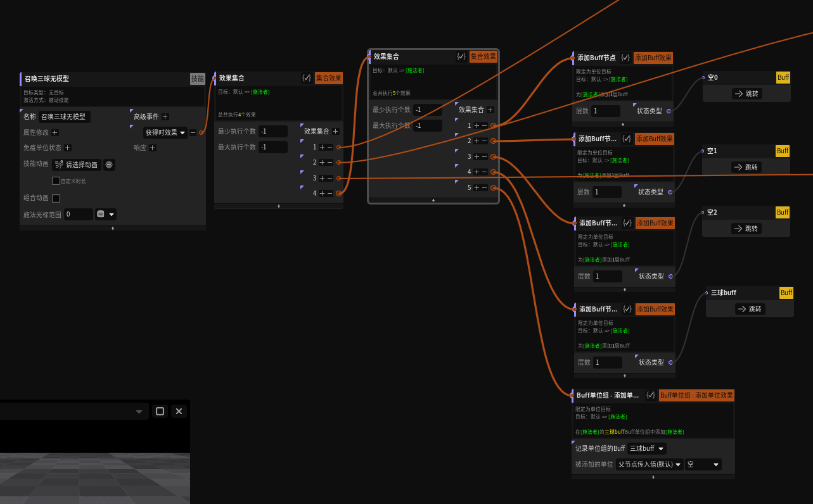
Task: Click plus on row 5 of selected 效果集合
Action: point(477,187)
